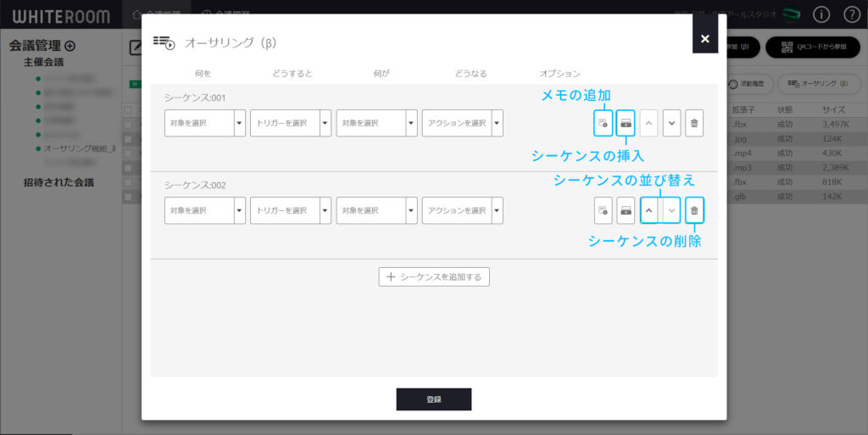The height and width of the screenshot is (435, 868).
Task: Open second 対象を選択 dropdown in sequence 001
Action: 376,123
